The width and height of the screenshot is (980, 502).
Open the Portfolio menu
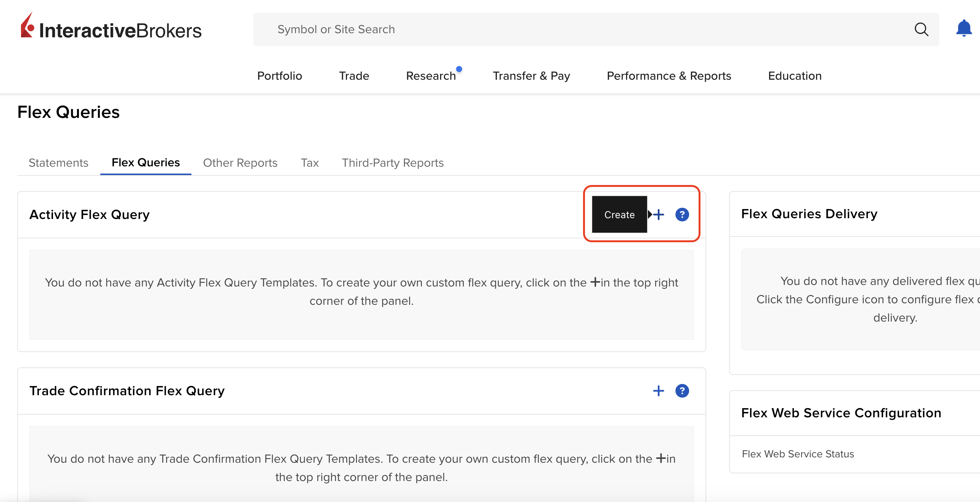point(280,76)
